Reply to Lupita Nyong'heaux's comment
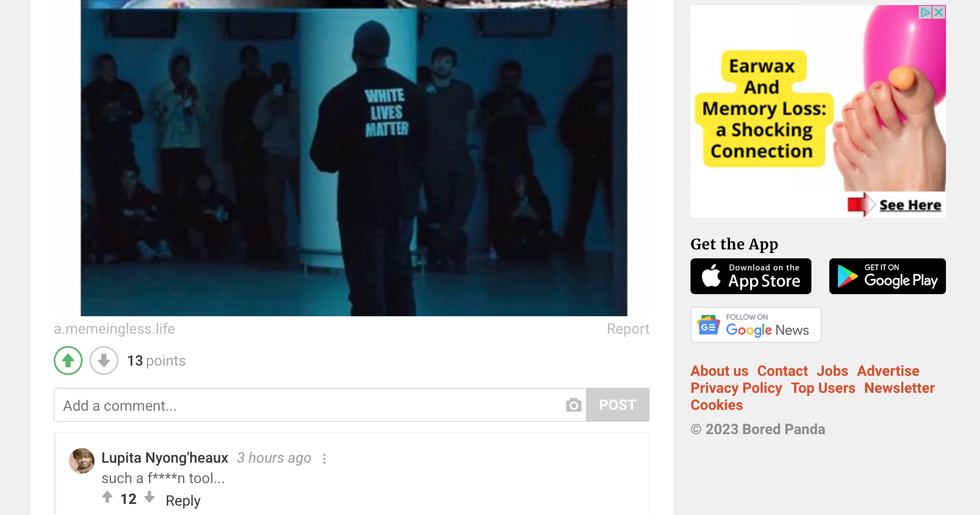 183,501
